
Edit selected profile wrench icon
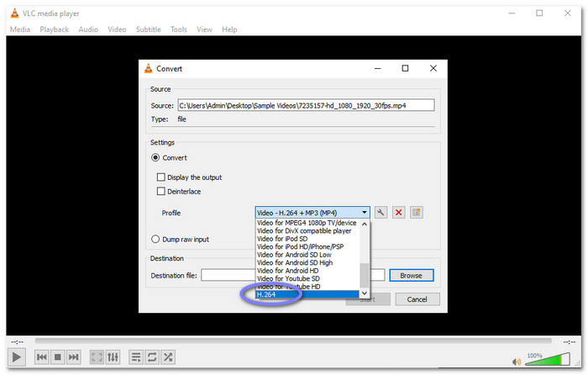tap(381, 213)
